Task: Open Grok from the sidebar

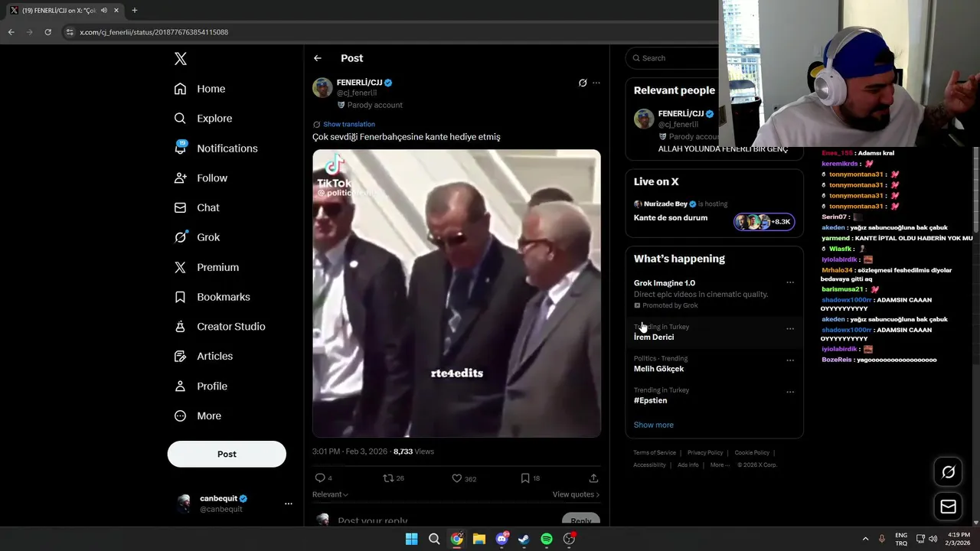Action: [197, 237]
